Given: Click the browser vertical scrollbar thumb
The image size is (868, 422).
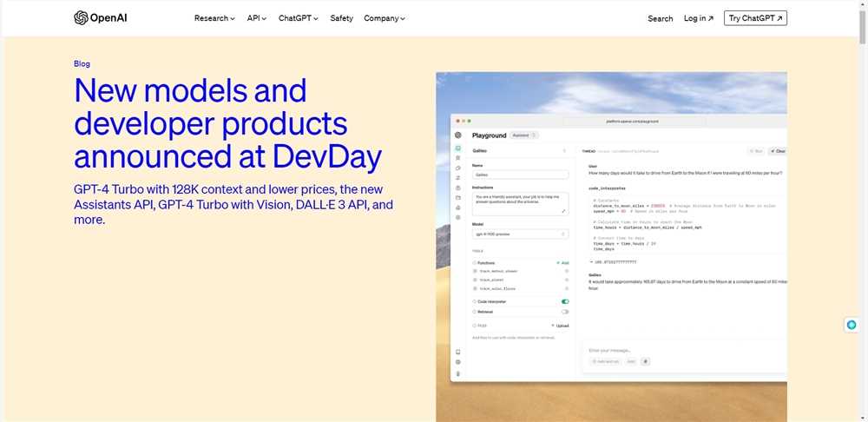Looking at the screenshot, I should tap(863, 25).
